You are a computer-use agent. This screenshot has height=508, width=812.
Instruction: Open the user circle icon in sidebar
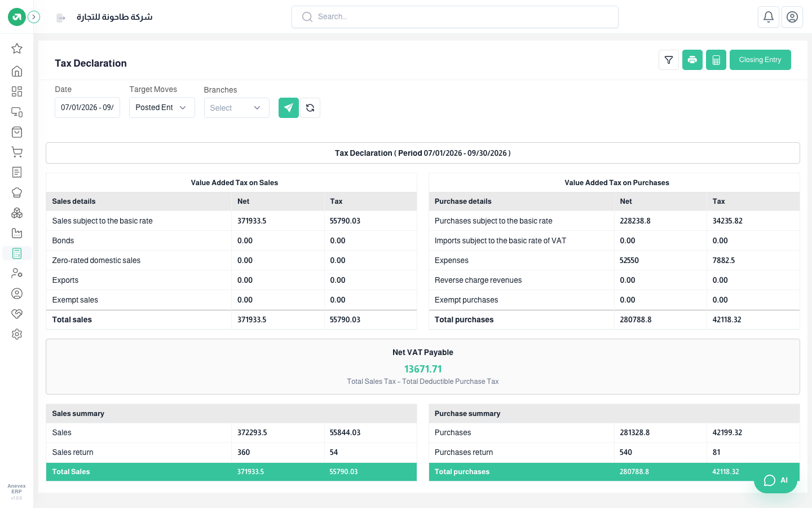click(17, 294)
